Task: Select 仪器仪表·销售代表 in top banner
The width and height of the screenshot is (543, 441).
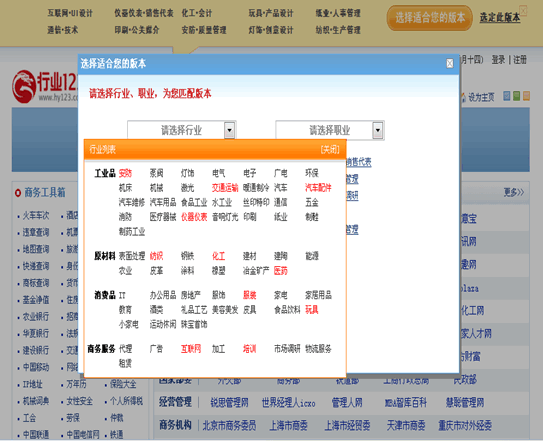Action: (144, 14)
